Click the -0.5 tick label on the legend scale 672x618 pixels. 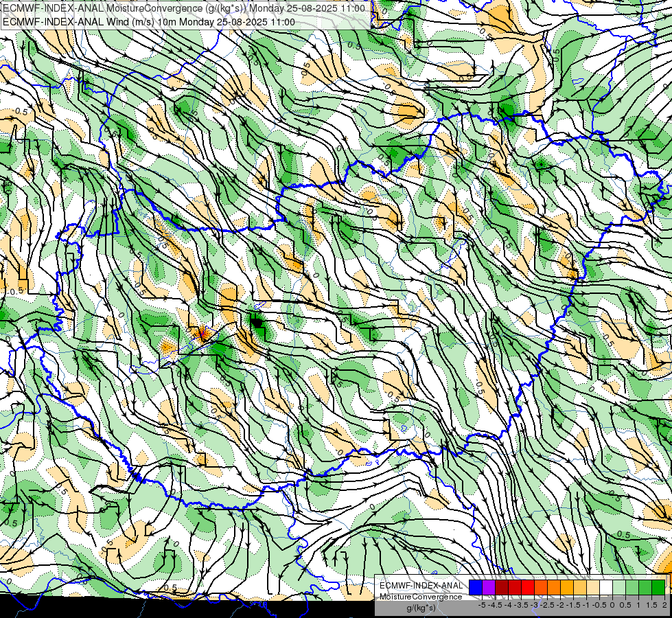pyautogui.click(x=599, y=605)
